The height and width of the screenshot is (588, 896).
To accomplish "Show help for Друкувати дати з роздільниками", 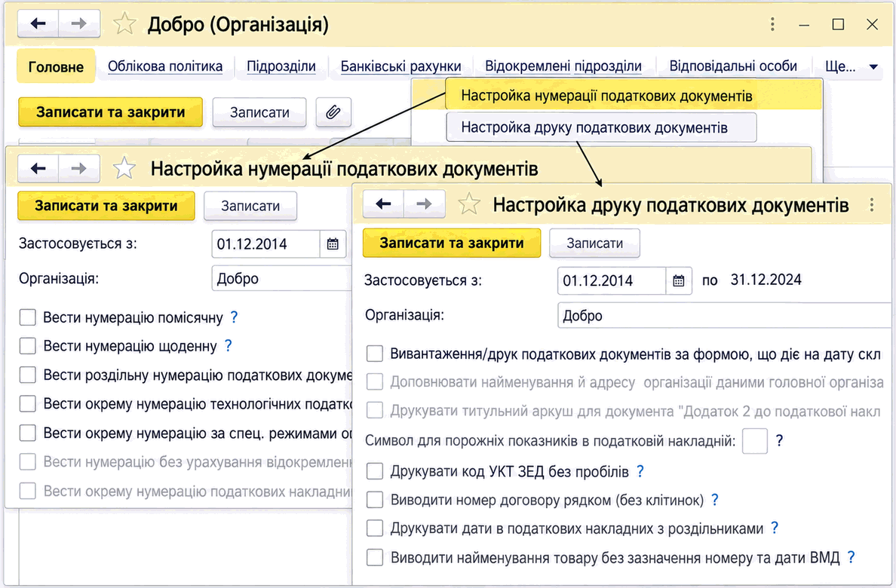I will [x=775, y=528].
